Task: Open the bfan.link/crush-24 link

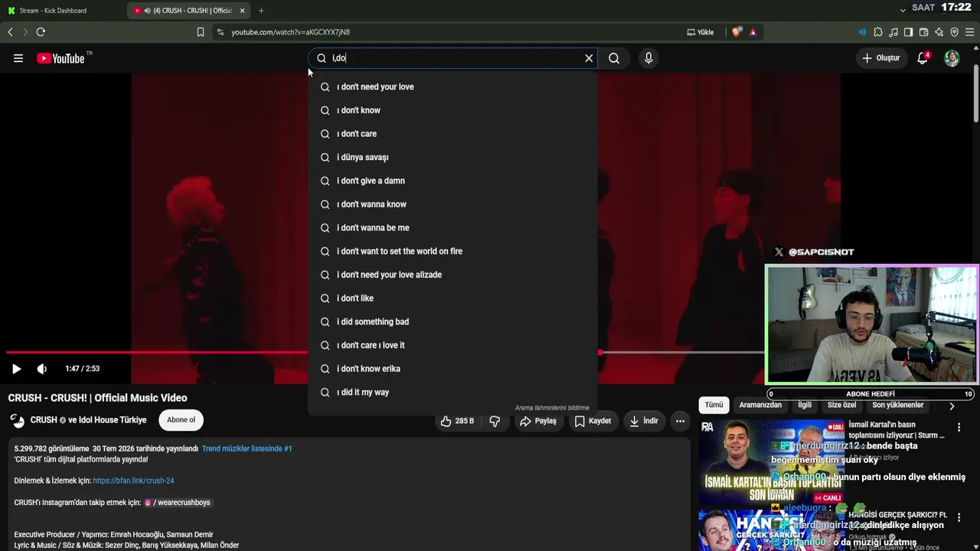Action: click(x=133, y=481)
